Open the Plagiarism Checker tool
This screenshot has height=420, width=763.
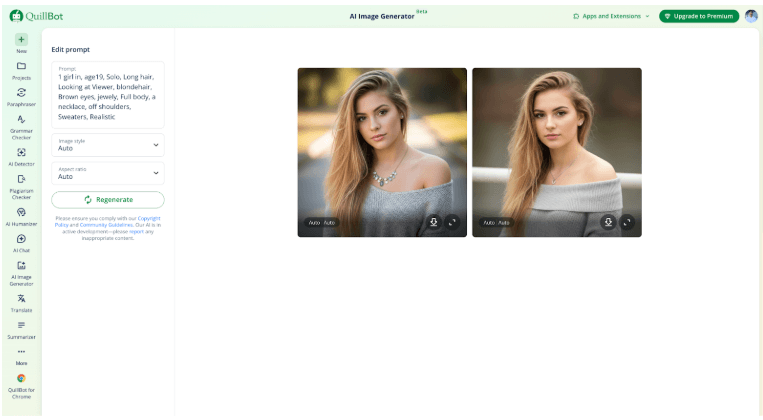pyautogui.click(x=21, y=179)
